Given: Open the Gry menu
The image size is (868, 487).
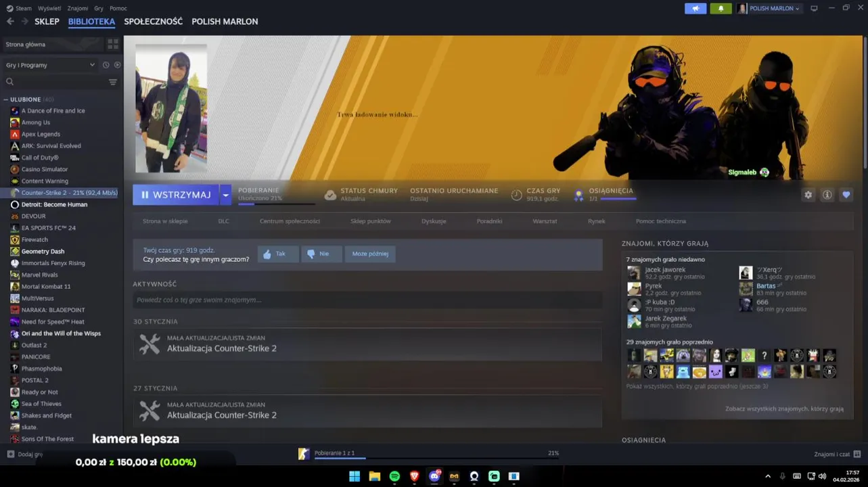Looking at the screenshot, I should tap(99, 8).
